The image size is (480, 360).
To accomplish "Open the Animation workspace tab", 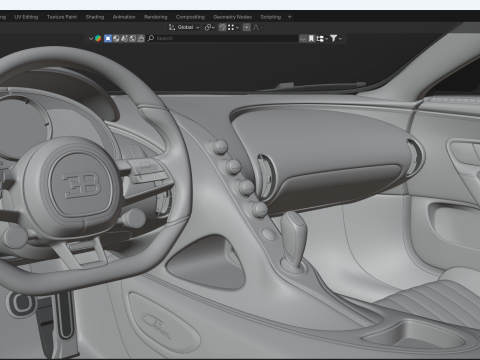I will [x=124, y=17].
